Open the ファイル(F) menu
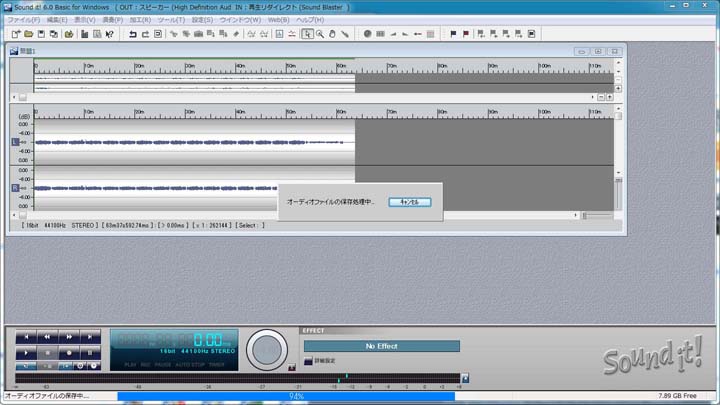Image resolution: width=720 pixels, height=405 pixels. (x=23, y=20)
